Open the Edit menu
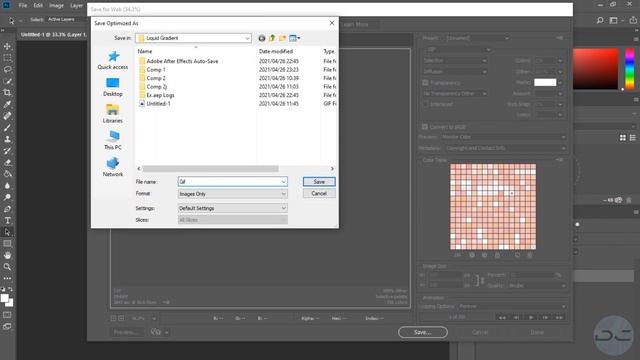The height and width of the screenshot is (360, 640). [38, 5]
